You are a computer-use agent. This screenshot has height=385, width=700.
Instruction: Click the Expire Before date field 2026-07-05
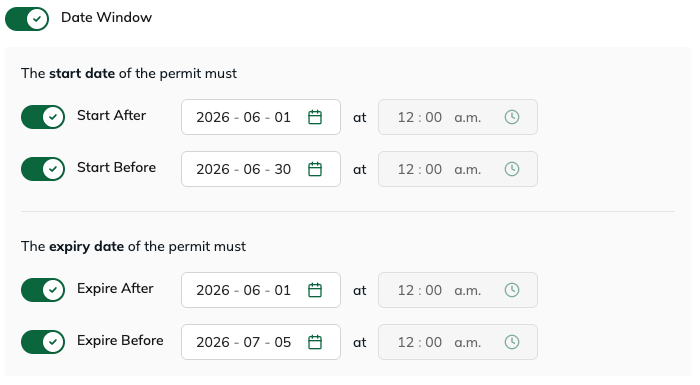261,342
